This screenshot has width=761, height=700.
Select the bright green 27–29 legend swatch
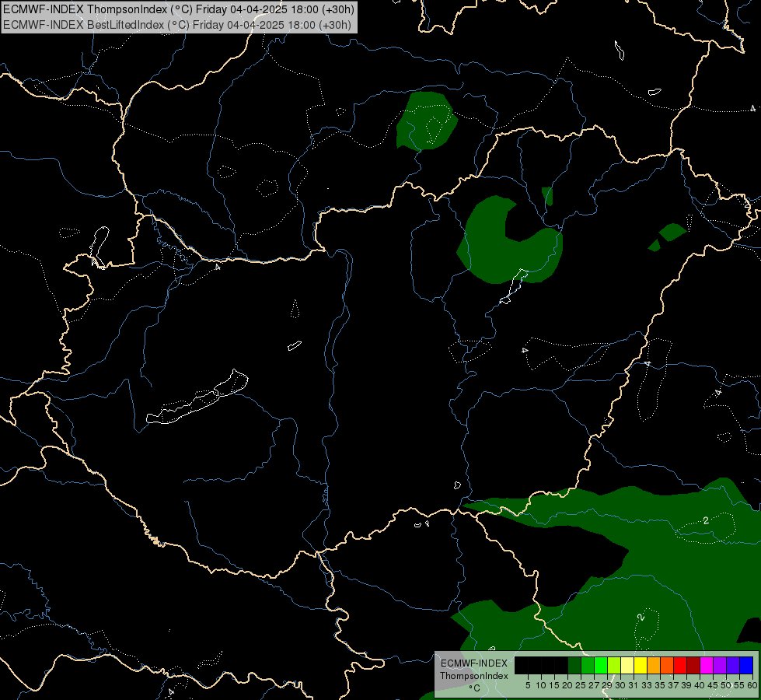point(601,665)
